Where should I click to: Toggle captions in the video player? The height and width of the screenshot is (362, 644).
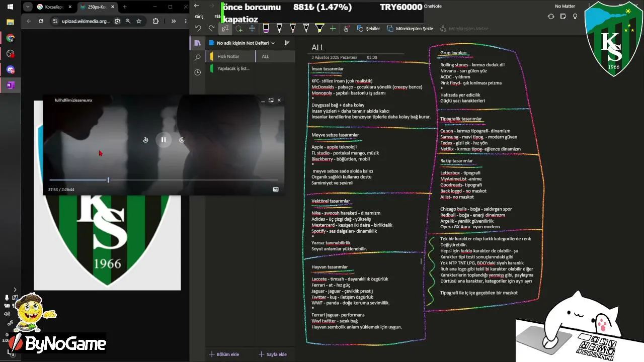coord(276,190)
